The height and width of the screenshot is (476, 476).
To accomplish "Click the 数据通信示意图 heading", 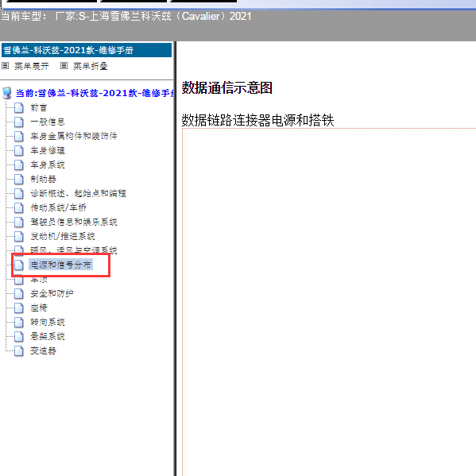I will (x=226, y=88).
